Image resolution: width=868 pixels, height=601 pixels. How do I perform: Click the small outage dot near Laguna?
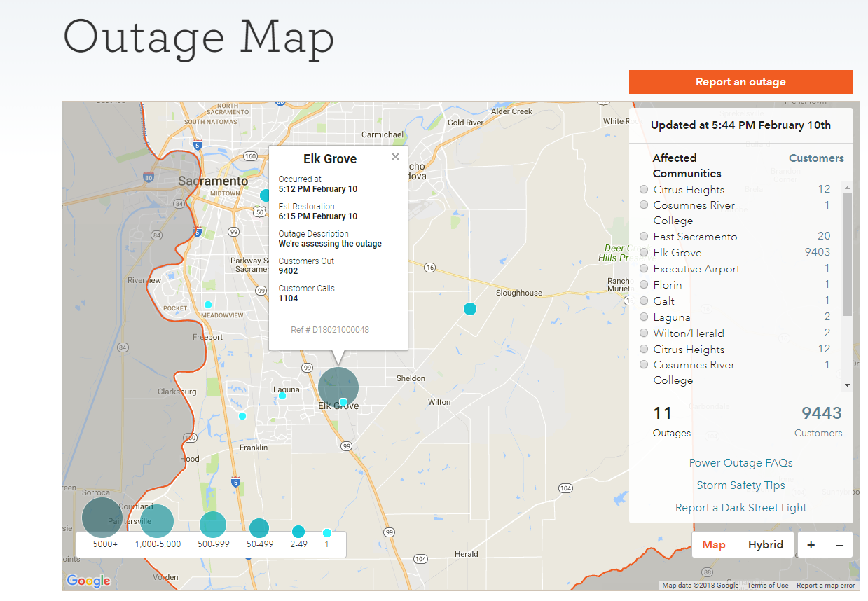pyautogui.click(x=282, y=396)
